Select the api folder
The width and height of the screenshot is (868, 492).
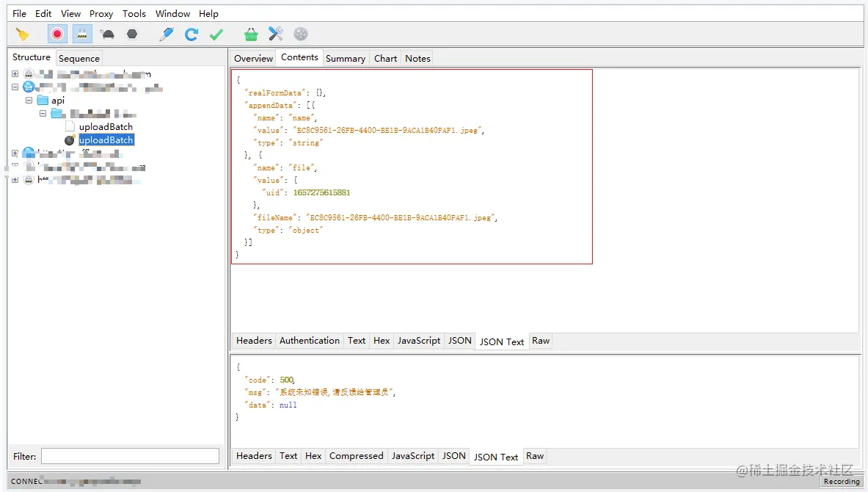point(58,101)
